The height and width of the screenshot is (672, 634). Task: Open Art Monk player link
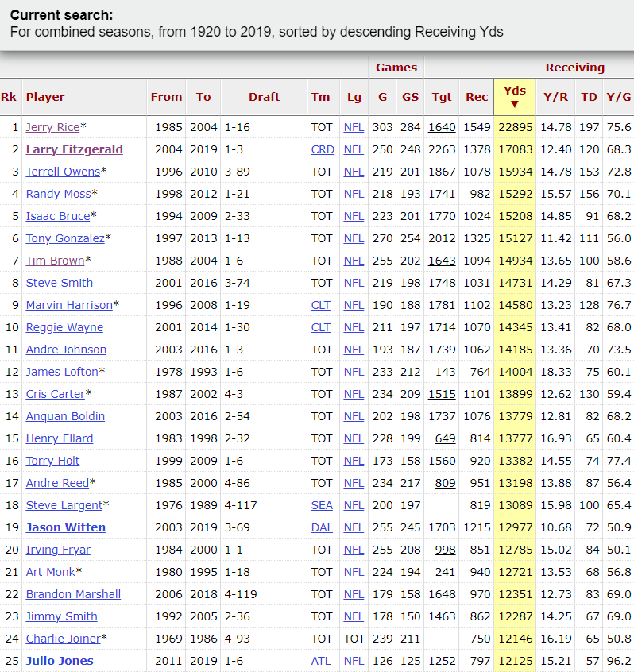click(51, 573)
